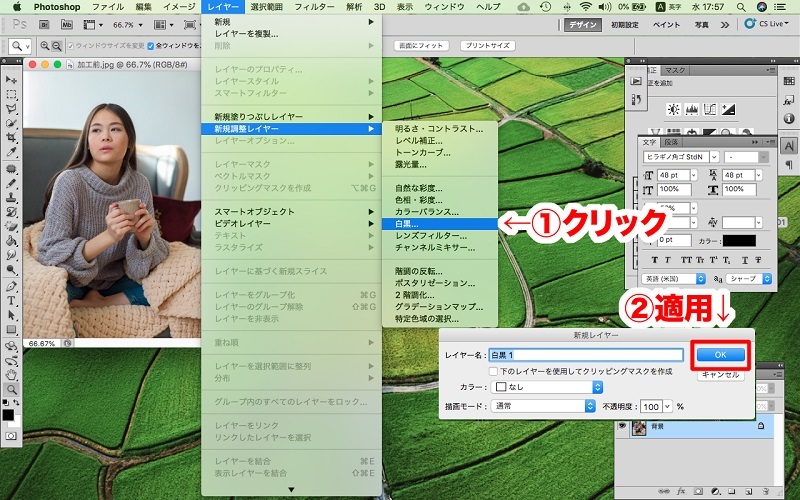Select the Dodge tool
The height and width of the screenshot is (500, 800).
click(x=11, y=269)
